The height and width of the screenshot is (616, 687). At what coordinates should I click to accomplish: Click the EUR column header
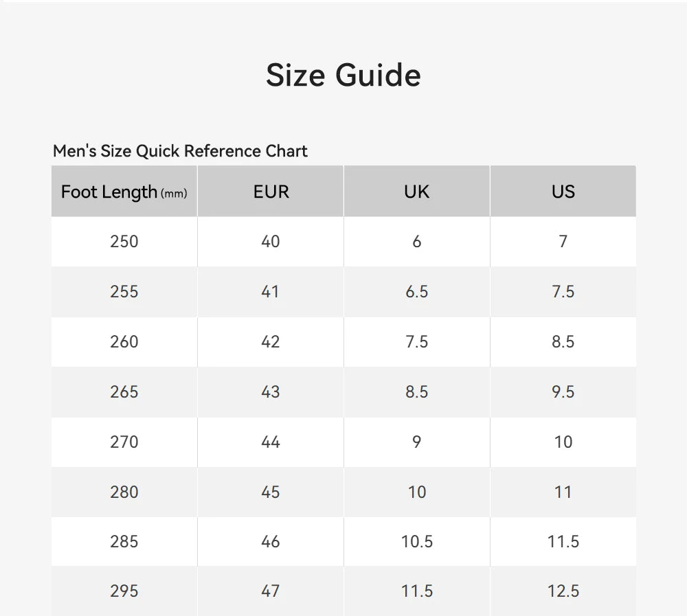tap(271, 192)
